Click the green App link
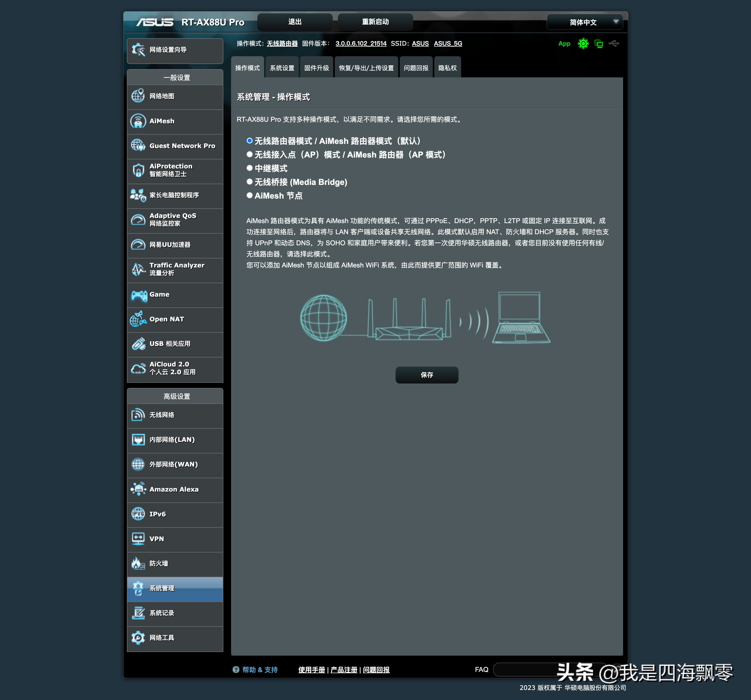This screenshot has width=751, height=700. (x=564, y=44)
